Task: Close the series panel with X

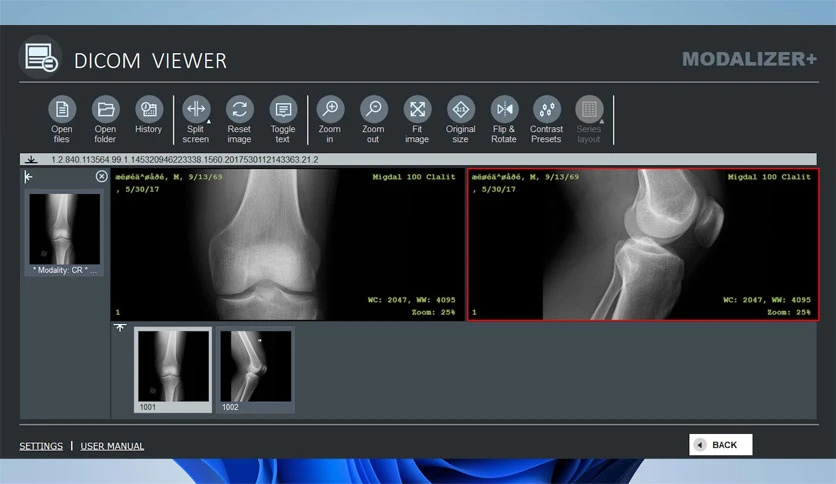Action: coord(101,176)
